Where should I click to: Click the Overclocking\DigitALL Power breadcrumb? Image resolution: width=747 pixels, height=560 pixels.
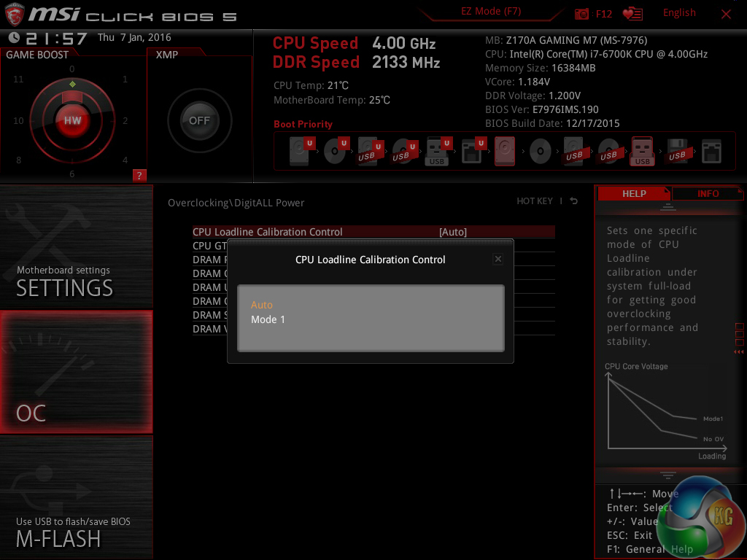[236, 203]
